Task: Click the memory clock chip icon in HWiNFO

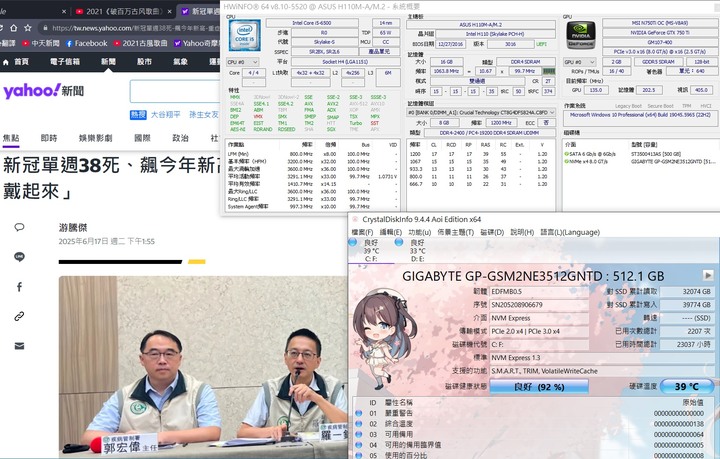Action: [x=549, y=71]
